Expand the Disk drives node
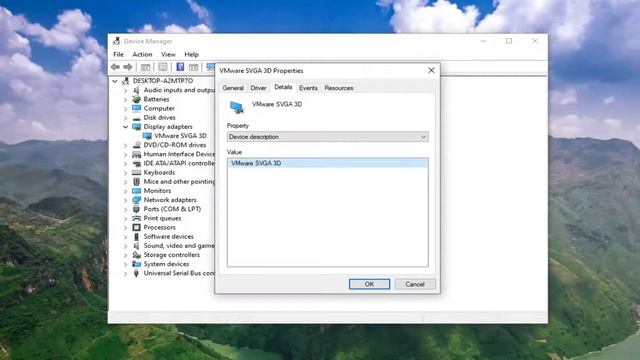This screenshot has height=360, width=640. [x=125, y=118]
